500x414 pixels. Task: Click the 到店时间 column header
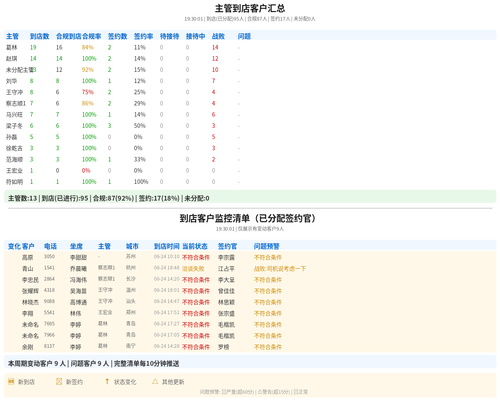click(x=167, y=246)
